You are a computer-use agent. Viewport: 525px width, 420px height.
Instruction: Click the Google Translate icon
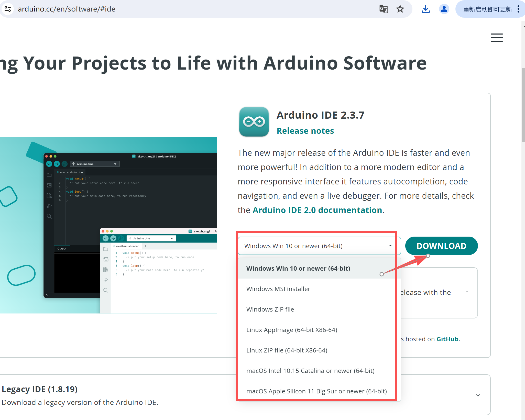tap(384, 9)
